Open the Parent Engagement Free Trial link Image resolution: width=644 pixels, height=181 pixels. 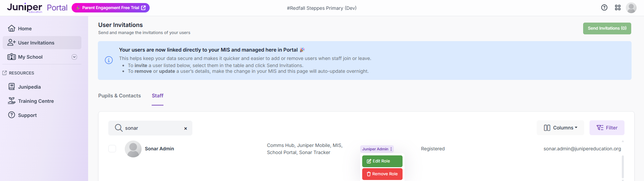[x=111, y=8]
